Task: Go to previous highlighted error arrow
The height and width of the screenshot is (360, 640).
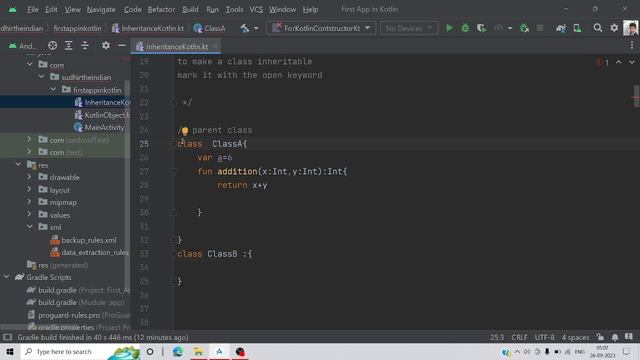Action: point(618,62)
